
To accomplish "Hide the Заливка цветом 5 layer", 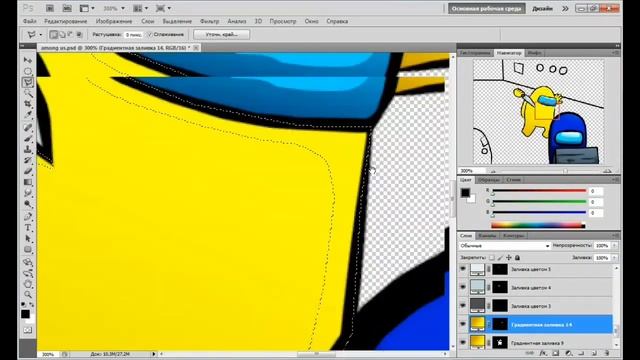I will pos(463,269).
